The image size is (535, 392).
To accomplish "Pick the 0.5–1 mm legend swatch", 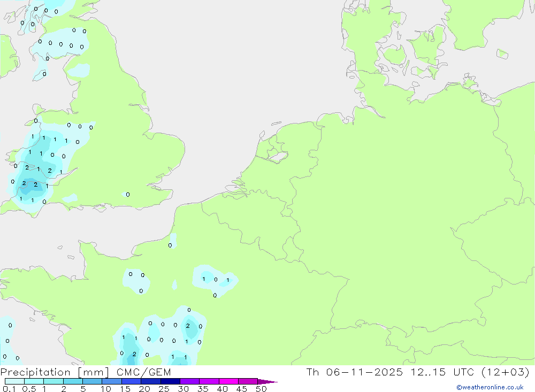I will pyautogui.click(x=34, y=381).
